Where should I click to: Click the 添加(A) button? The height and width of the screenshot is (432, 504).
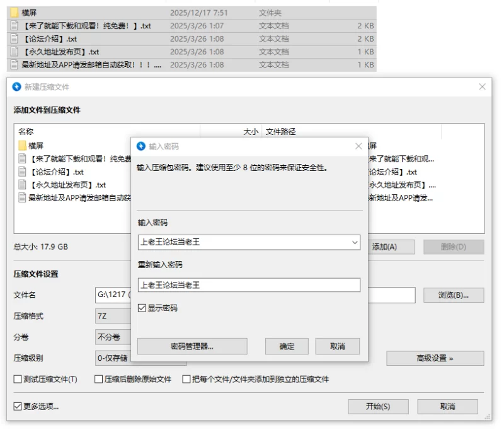click(x=391, y=247)
